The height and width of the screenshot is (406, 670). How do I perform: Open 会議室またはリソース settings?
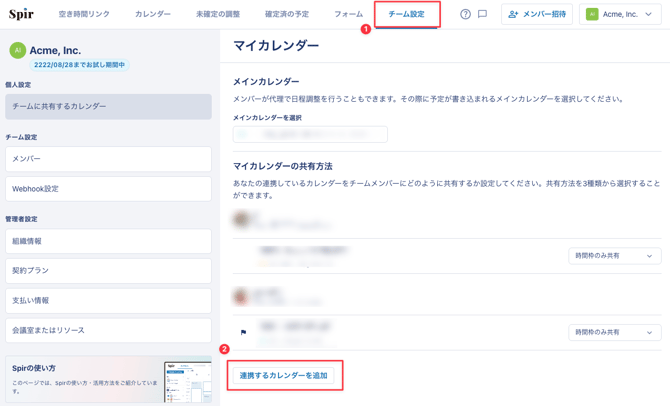tap(108, 330)
